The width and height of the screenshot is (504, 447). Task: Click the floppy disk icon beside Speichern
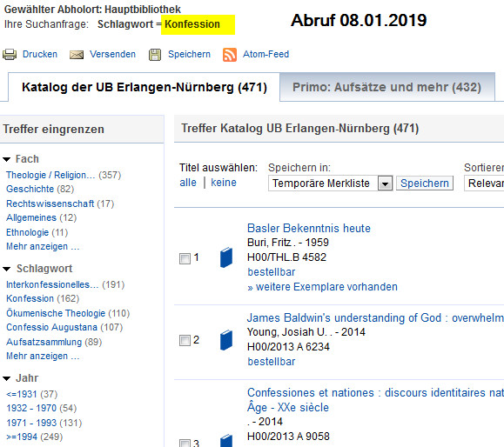(155, 55)
